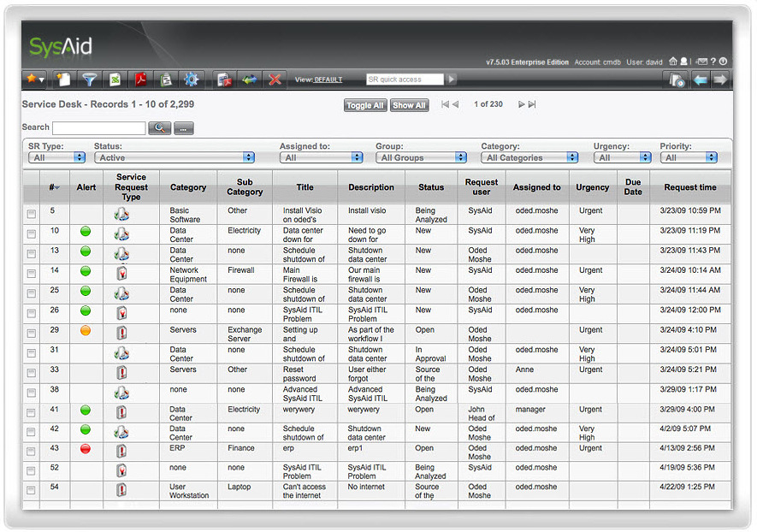This screenshot has width=757, height=532.
Task: Open the home icon in header
Action: (x=673, y=62)
